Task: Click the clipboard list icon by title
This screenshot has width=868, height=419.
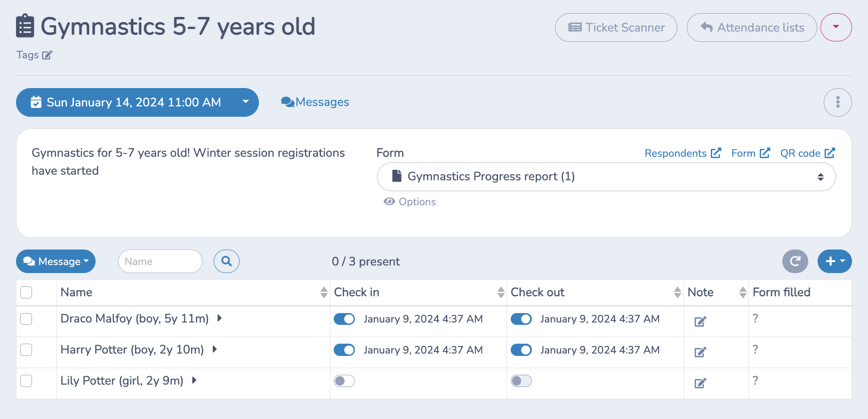Action: tap(25, 26)
